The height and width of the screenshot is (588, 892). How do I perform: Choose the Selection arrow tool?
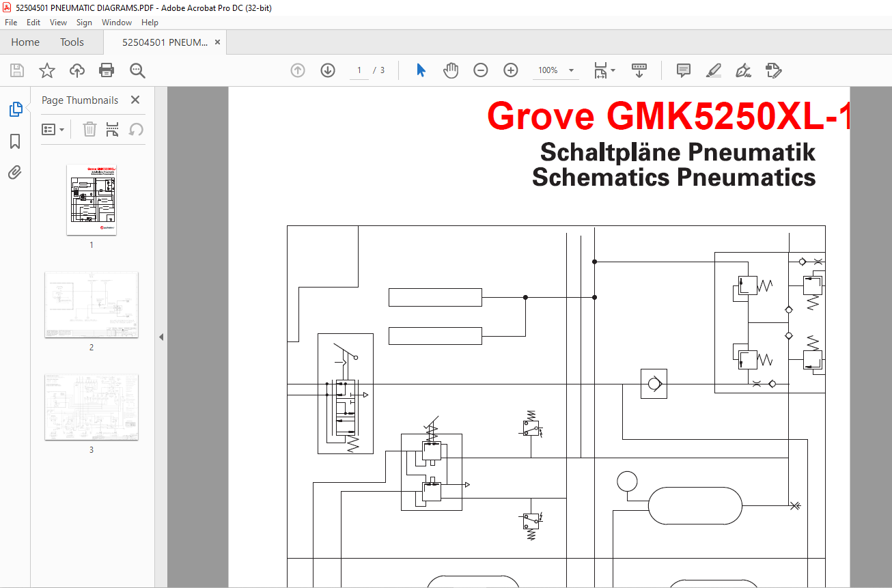(421, 70)
